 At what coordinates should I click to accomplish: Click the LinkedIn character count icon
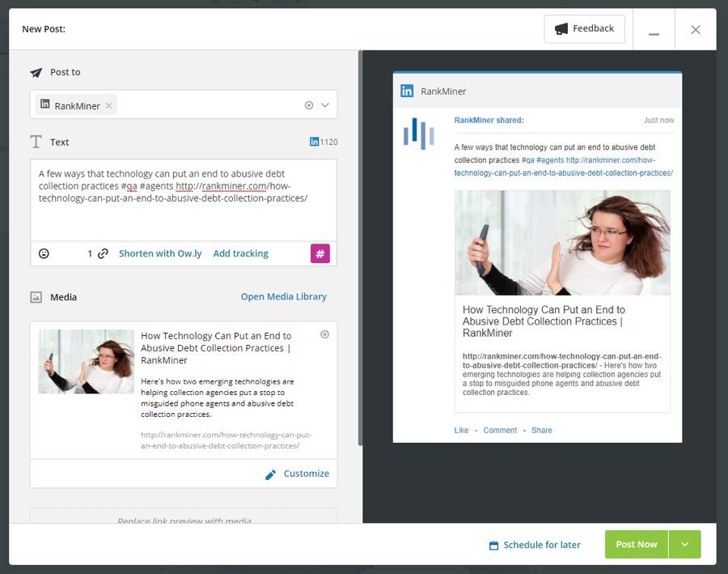click(x=315, y=142)
